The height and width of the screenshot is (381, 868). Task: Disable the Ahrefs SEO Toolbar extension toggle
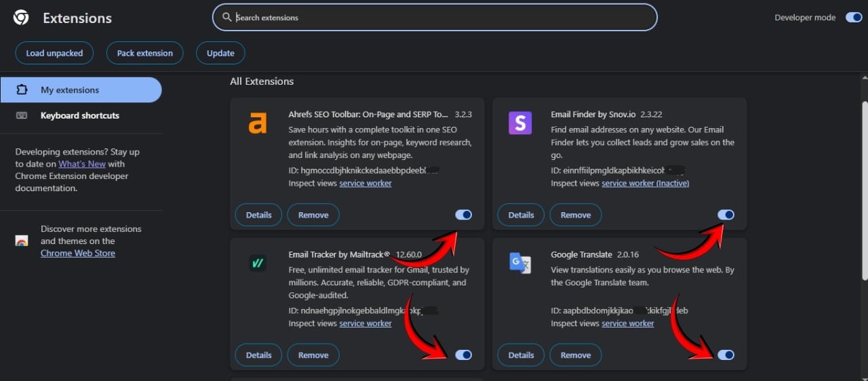[464, 215]
